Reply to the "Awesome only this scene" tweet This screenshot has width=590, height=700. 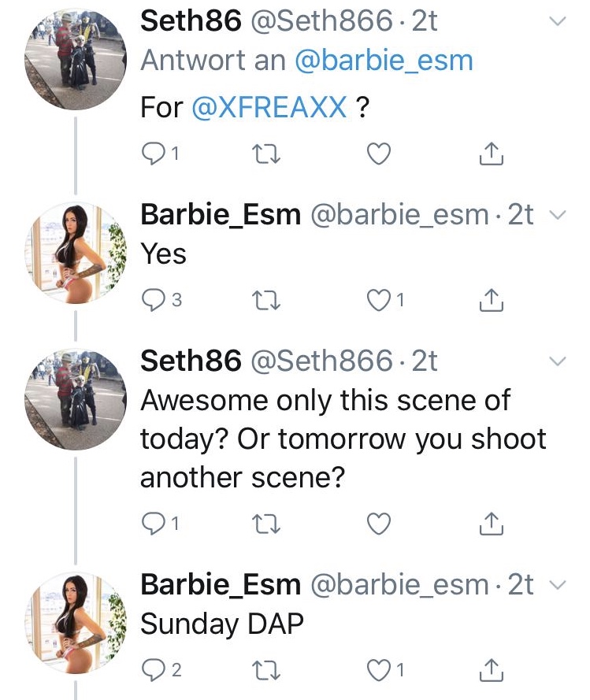pyautogui.click(x=152, y=522)
